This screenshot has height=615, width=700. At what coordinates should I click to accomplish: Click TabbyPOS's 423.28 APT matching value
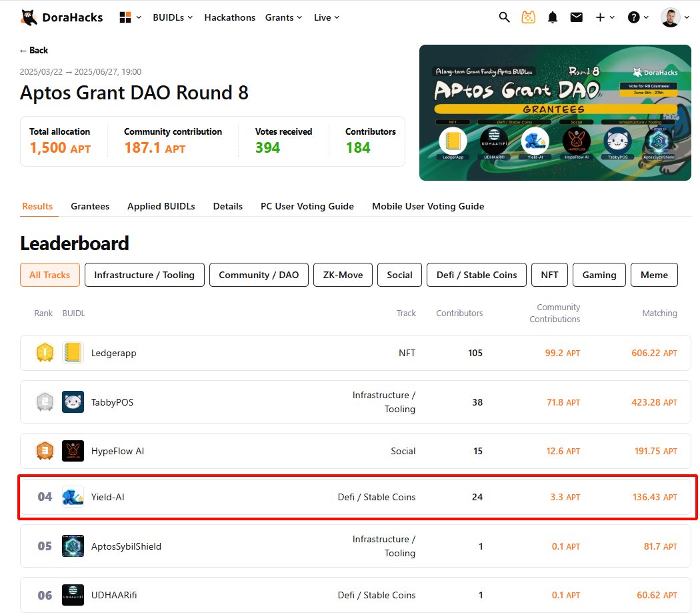pos(654,402)
